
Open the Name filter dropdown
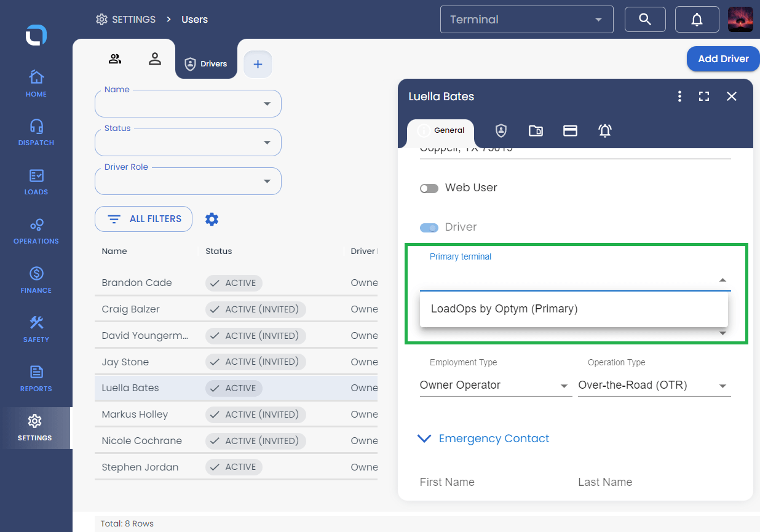coord(188,104)
